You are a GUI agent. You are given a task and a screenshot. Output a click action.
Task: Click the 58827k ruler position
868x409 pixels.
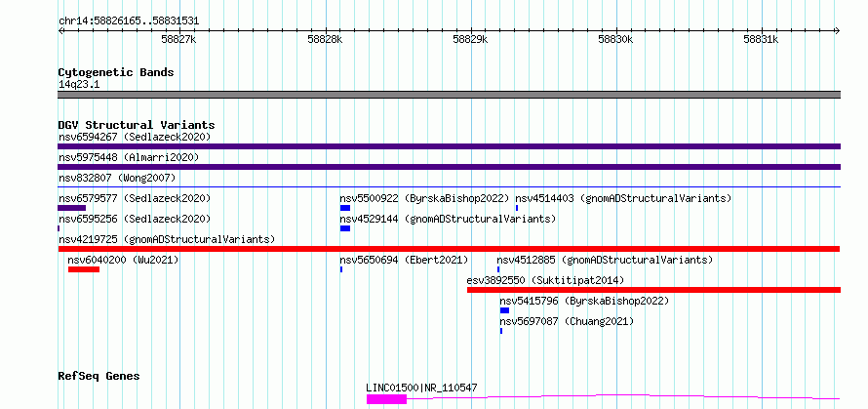pyautogui.click(x=178, y=39)
